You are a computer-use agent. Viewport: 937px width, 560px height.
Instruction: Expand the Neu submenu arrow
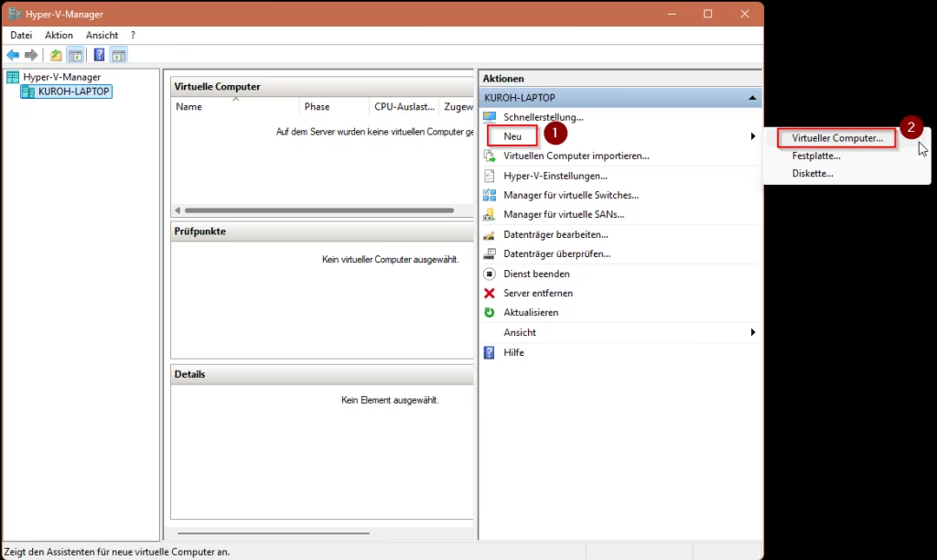(752, 136)
